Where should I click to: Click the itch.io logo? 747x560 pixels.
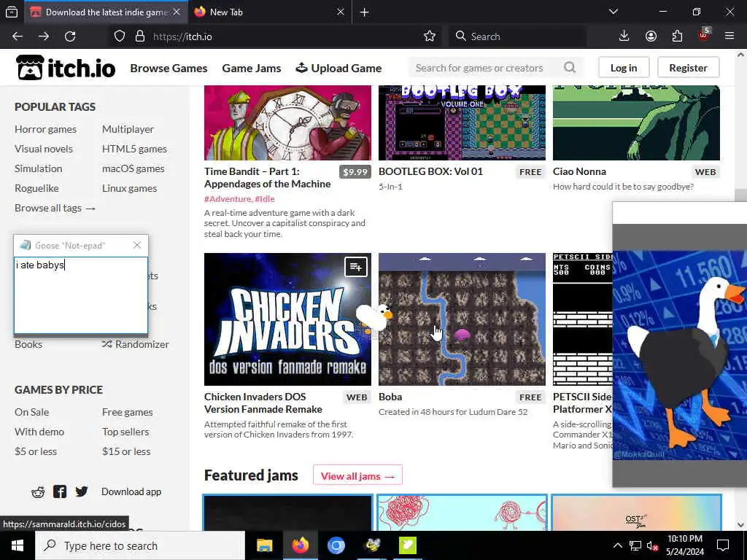tap(66, 68)
